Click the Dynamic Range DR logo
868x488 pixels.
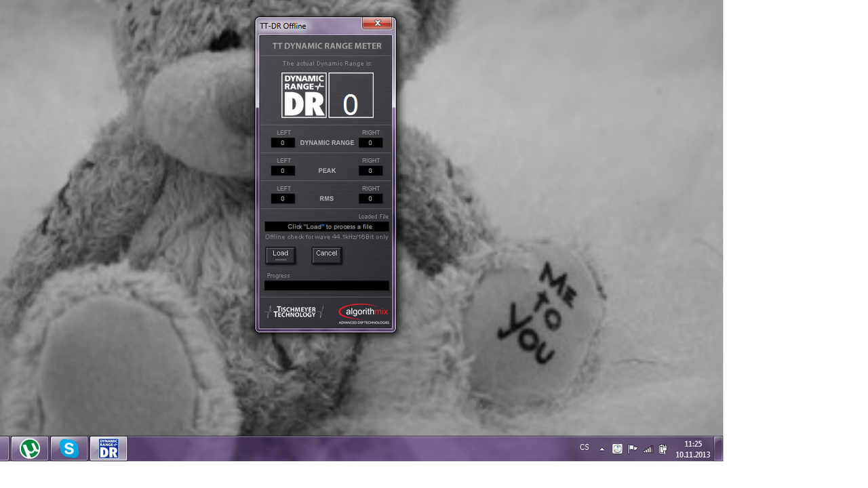click(304, 96)
